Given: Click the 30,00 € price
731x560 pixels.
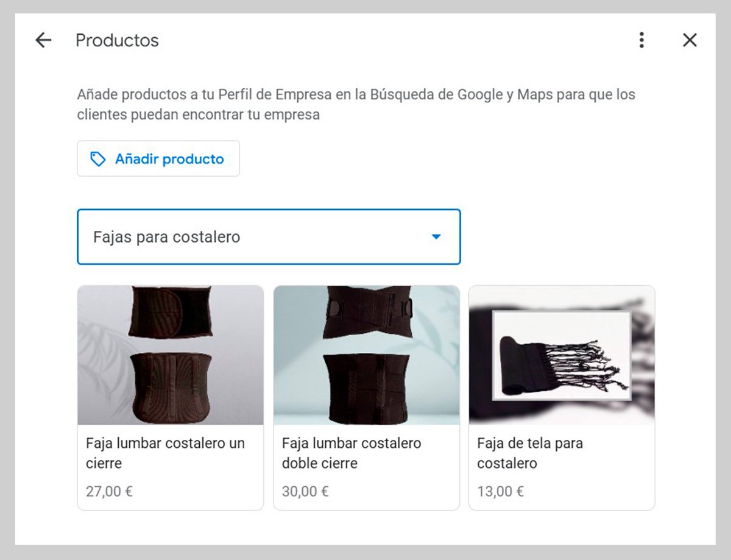Looking at the screenshot, I should pyautogui.click(x=305, y=491).
